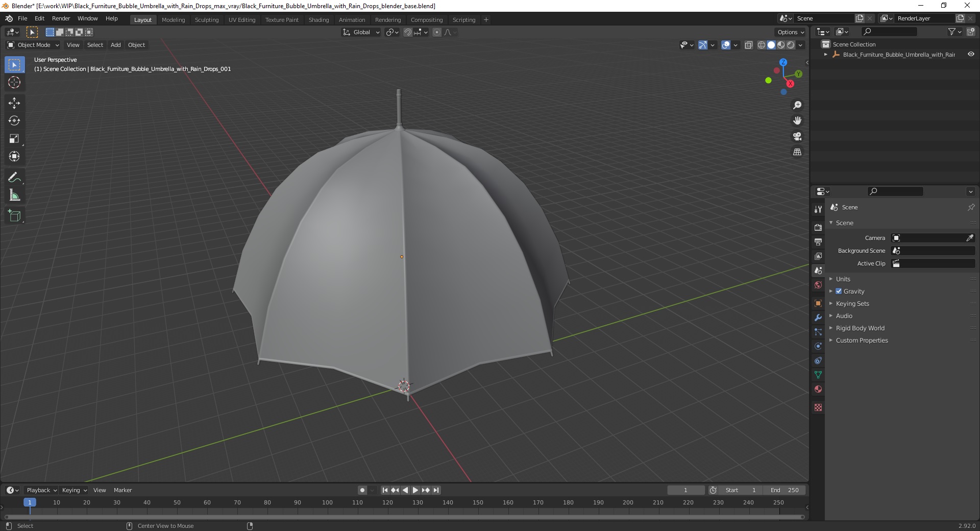Select the Add Cube tool
Image resolution: width=980 pixels, height=531 pixels.
[14, 216]
